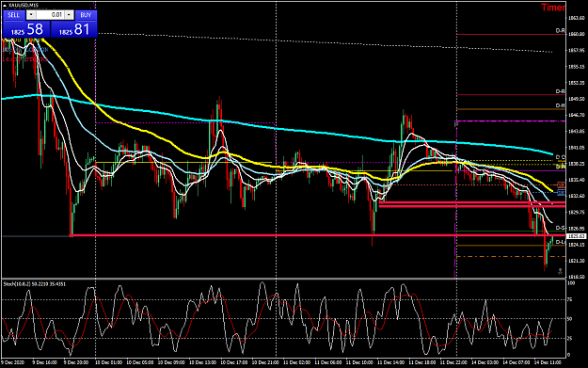
Task: Collapse the one-click trading panel triangle
Action: tap(5, 6)
